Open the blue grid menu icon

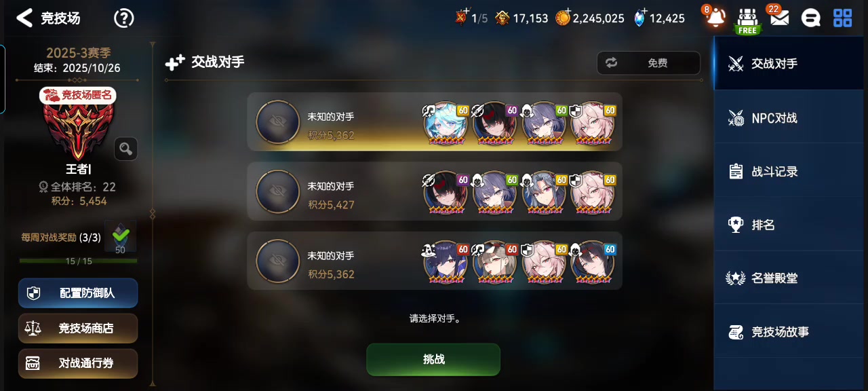coord(843,18)
